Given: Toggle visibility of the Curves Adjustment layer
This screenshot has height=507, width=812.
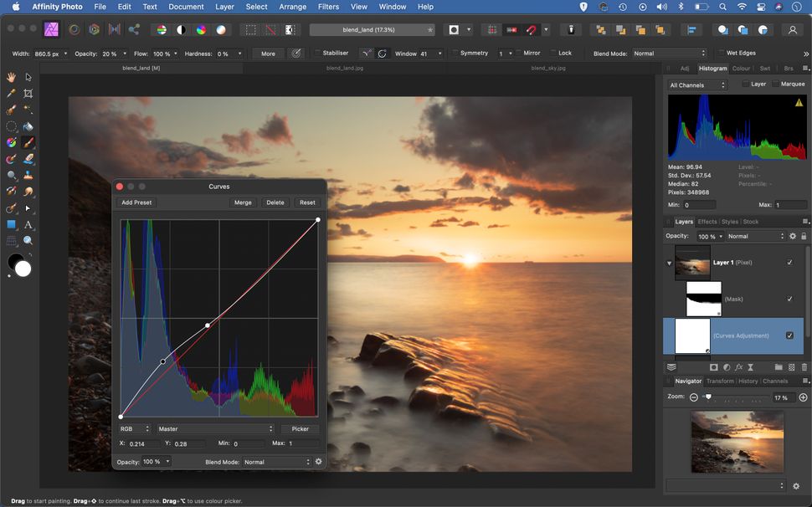Looking at the screenshot, I should click(789, 335).
